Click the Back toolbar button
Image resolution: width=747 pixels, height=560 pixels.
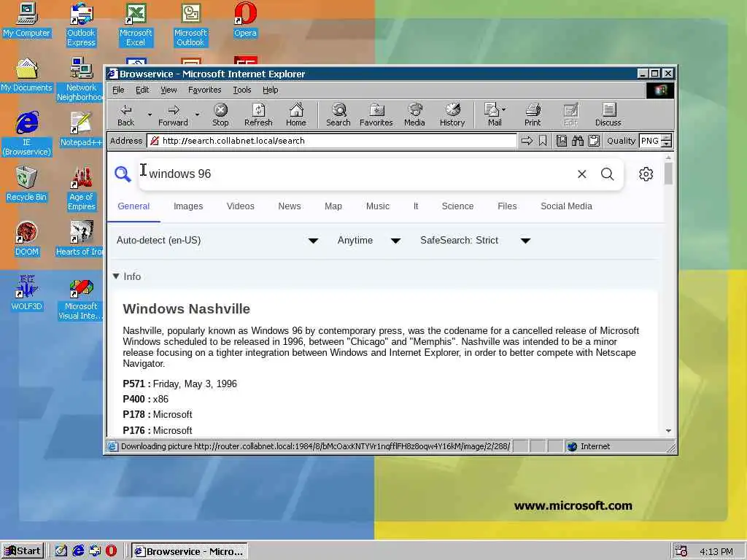[x=125, y=115]
